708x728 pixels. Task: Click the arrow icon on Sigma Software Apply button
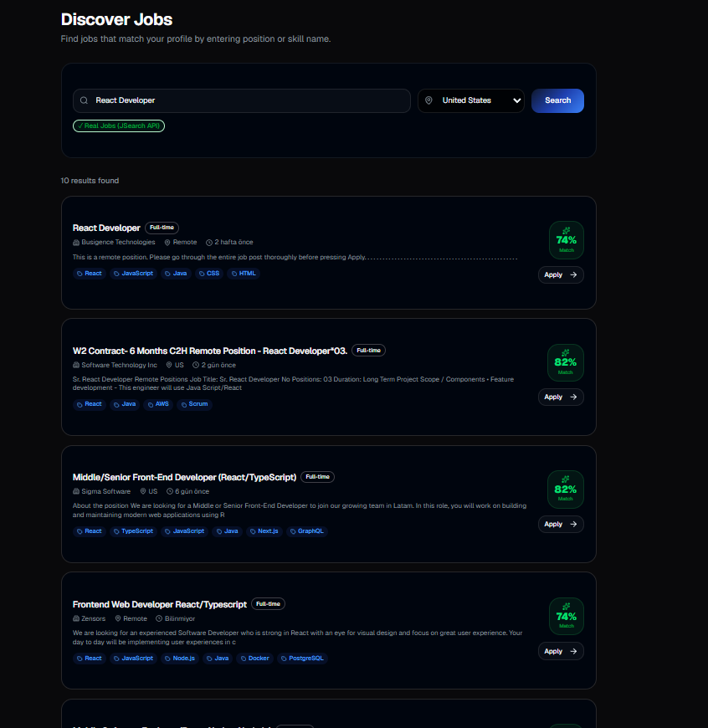click(573, 524)
